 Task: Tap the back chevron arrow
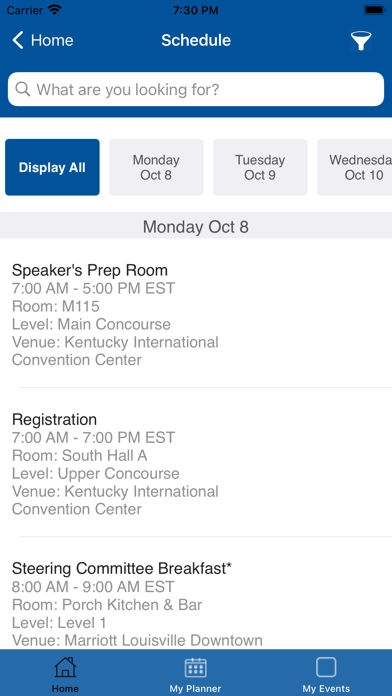[18, 40]
